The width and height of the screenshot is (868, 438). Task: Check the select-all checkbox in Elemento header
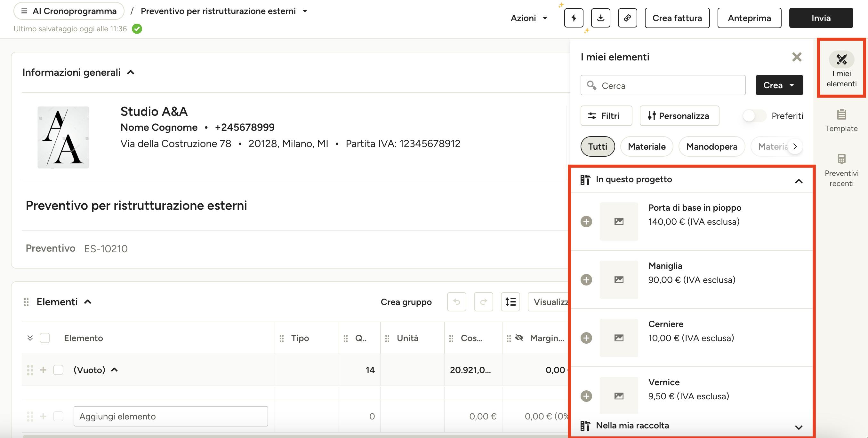click(45, 338)
